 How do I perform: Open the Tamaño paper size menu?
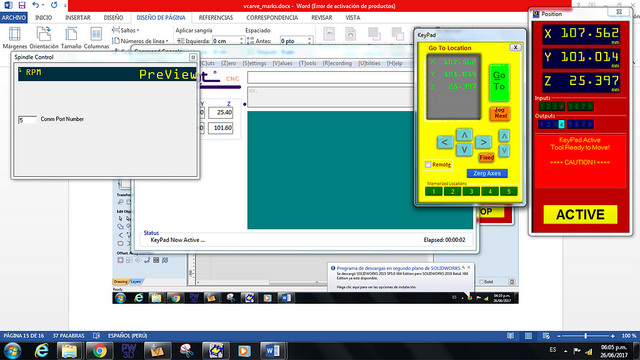[71, 38]
